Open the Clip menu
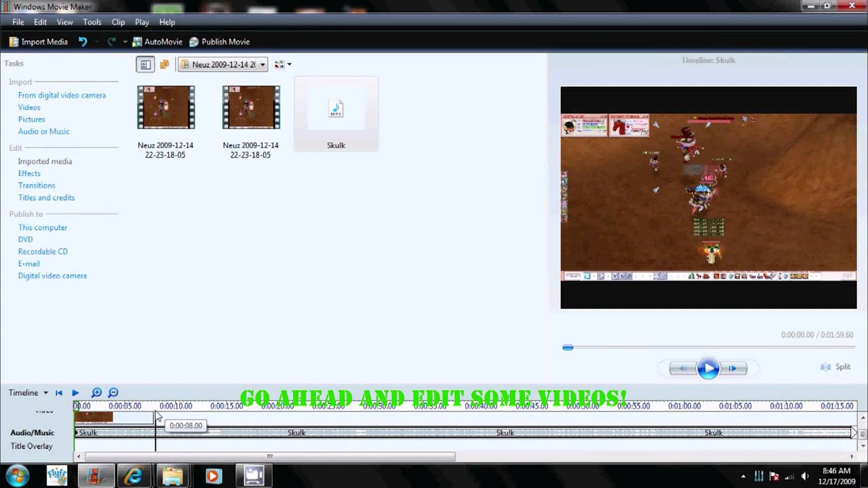868x488 pixels. (x=118, y=22)
